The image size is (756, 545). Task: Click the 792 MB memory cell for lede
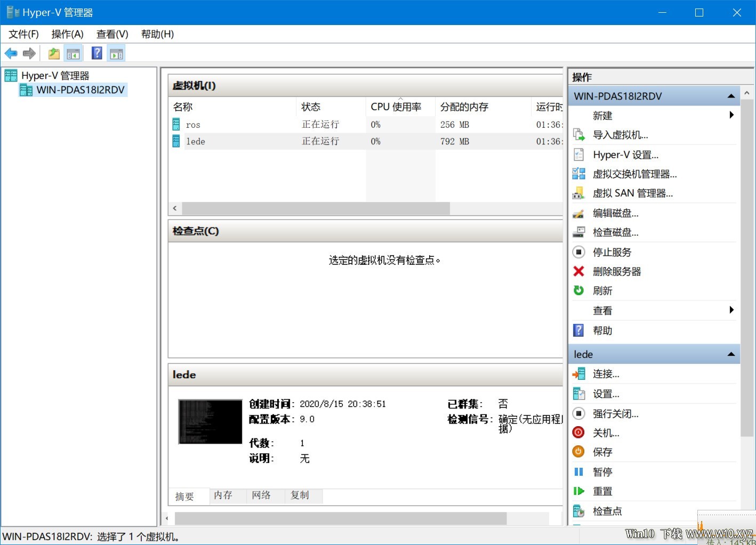pyautogui.click(x=455, y=141)
